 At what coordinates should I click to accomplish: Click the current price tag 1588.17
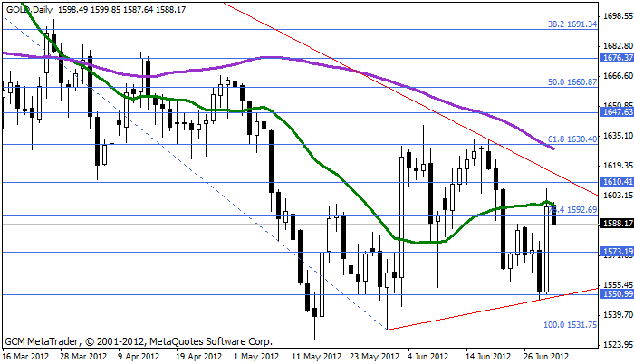coord(616,224)
